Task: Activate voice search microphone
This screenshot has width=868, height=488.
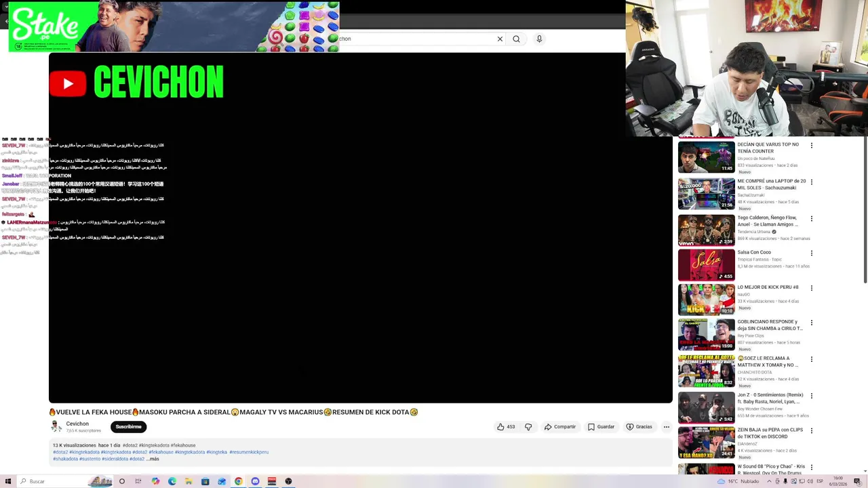Action: (539, 39)
